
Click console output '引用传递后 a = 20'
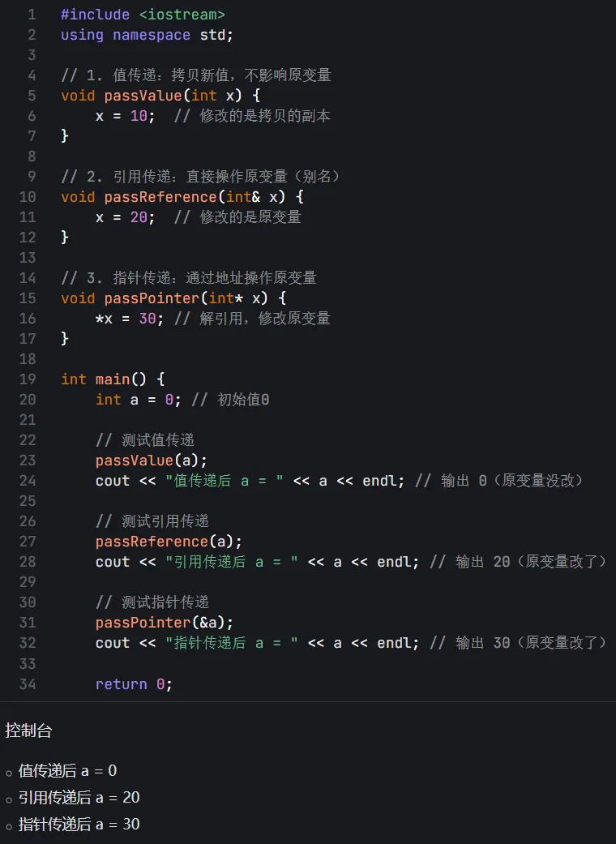point(79,797)
